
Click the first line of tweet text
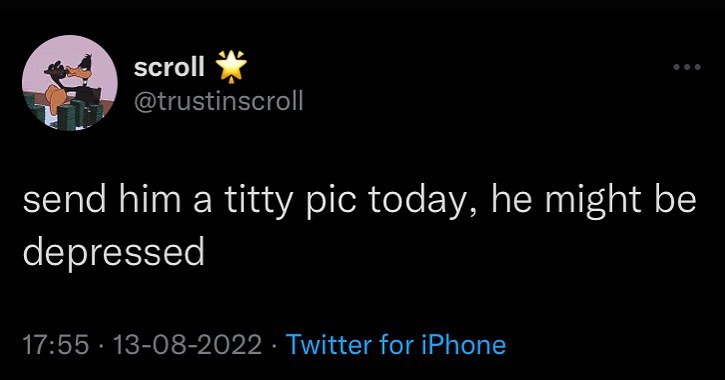(359, 202)
